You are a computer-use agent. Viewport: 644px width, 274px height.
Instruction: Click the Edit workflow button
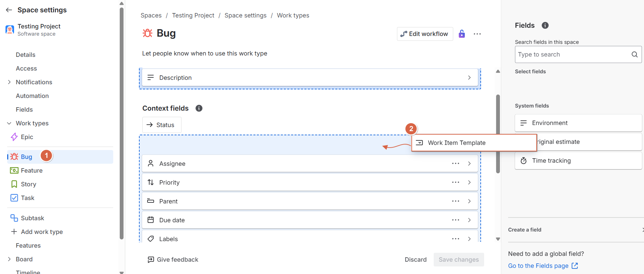pos(425,34)
